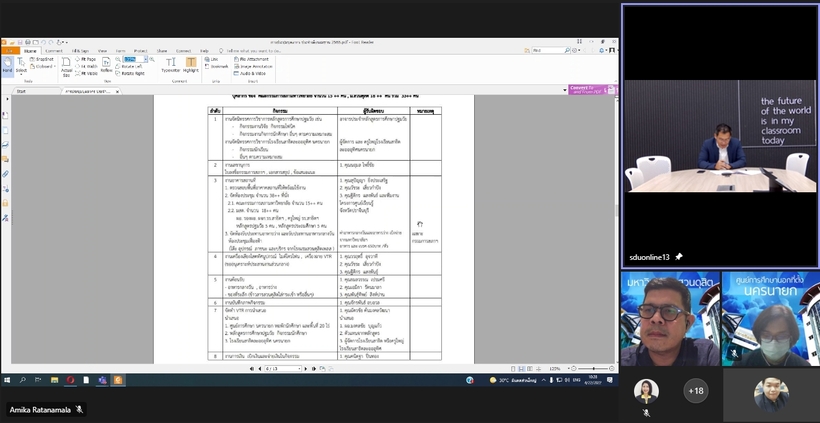This screenshot has width=820, height=423.
Task: Open the Windows Start menu
Action: [x=7, y=380]
